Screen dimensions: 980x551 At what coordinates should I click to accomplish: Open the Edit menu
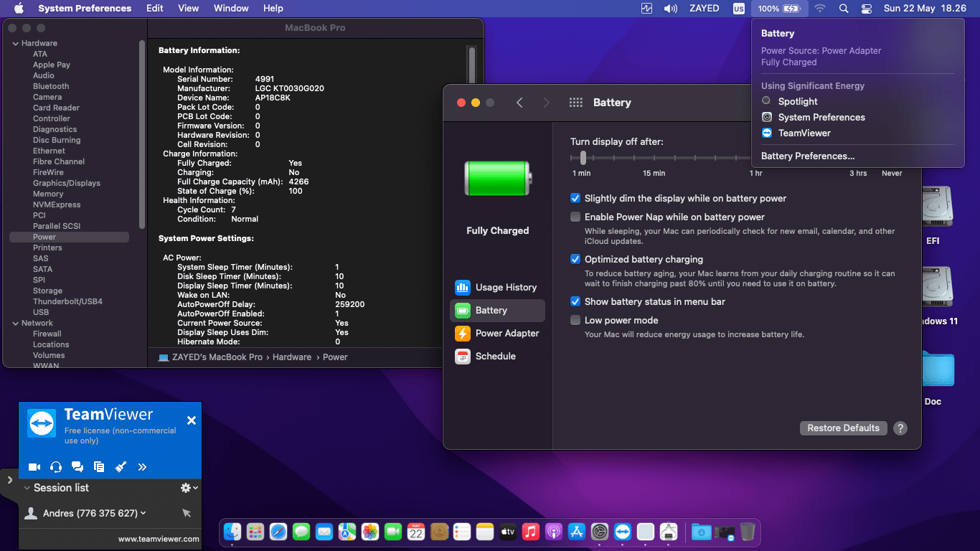(x=154, y=9)
